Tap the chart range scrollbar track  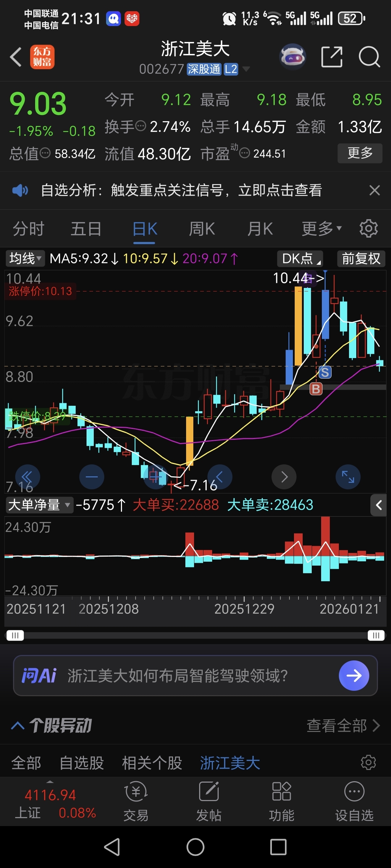(x=195, y=635)
